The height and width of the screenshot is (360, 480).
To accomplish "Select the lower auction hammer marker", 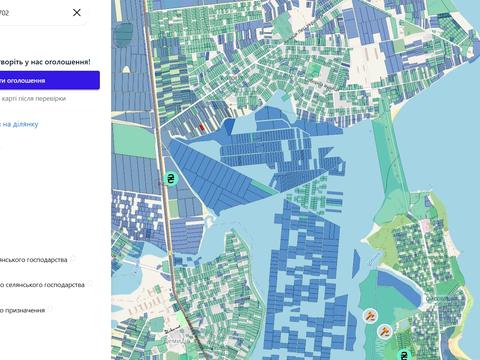I will point(385,331).
